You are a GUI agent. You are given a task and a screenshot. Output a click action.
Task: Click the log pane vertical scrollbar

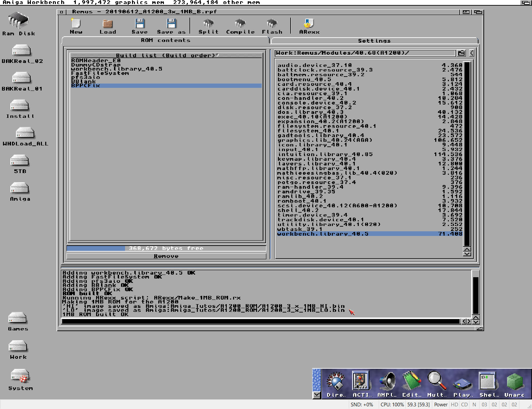[476, 293]
